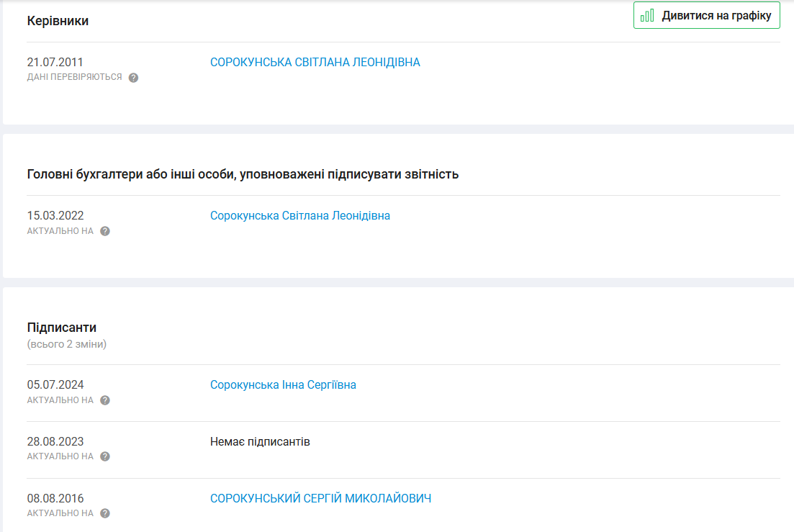This screenshot has width=794, height=532.
Task: Click the 'Головні бухгалтери' section heading
Action: point(243,174)
